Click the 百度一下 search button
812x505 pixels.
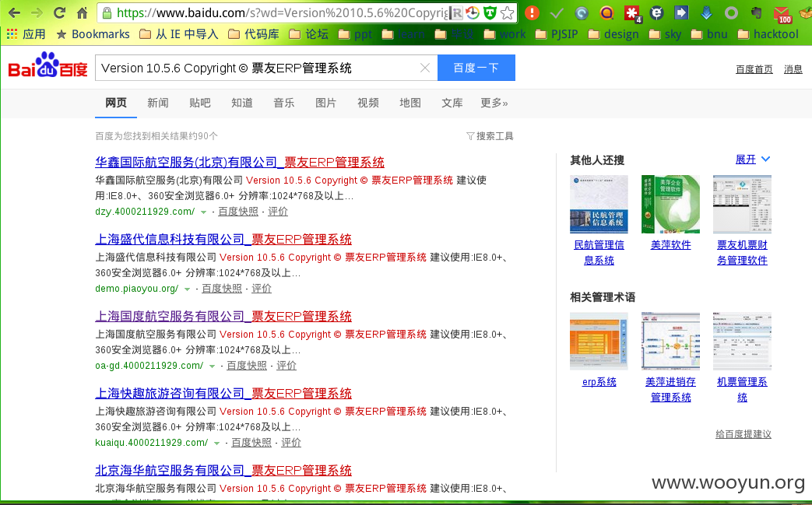(x=476, y=68)
